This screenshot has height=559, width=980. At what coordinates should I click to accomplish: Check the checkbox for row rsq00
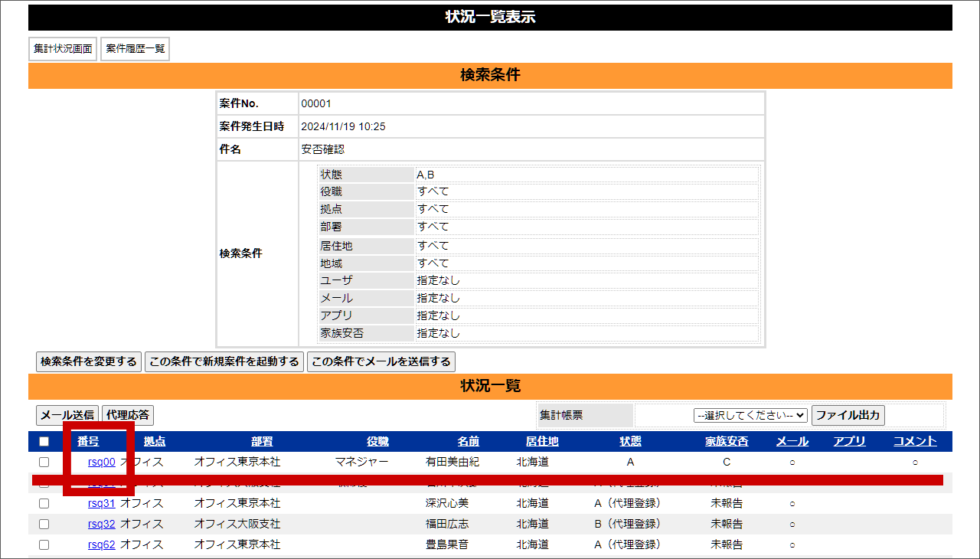(x=44, y=462)
